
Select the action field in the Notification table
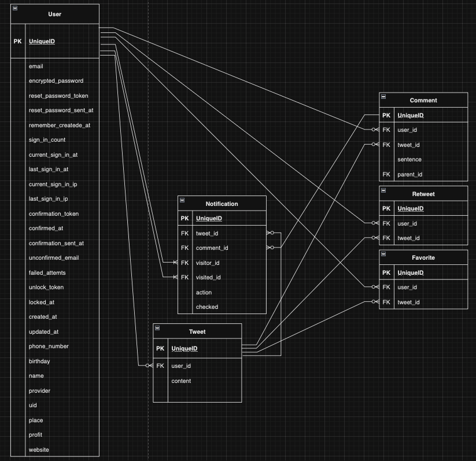(204, 292)
